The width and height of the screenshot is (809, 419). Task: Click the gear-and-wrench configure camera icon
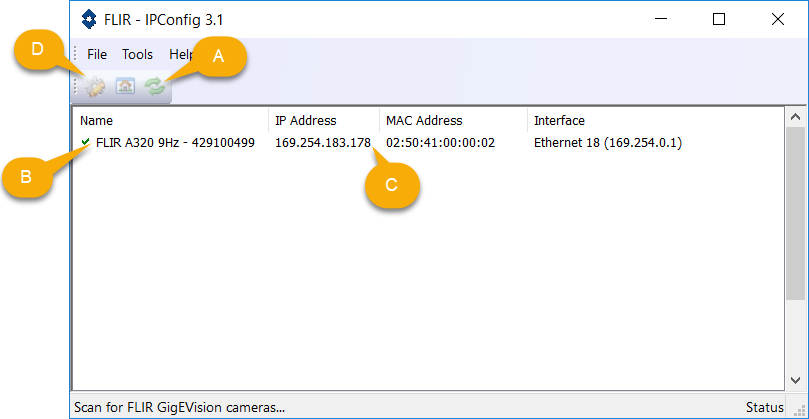pyautogui.click(x=96, y=87)
